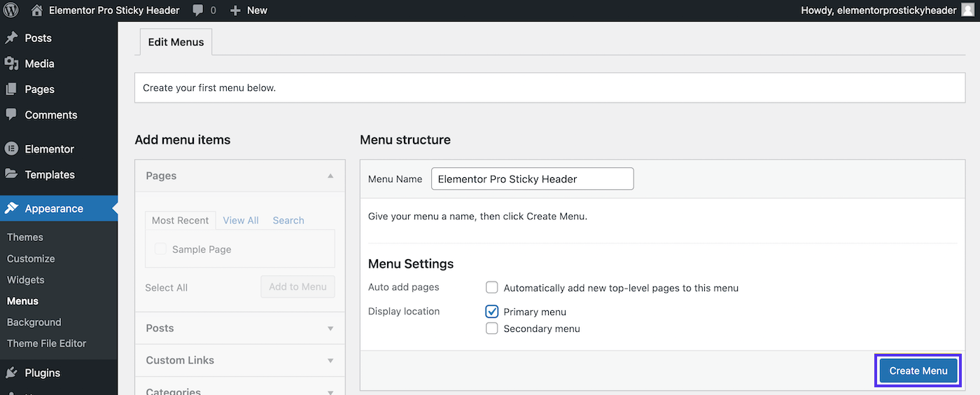980x395 pixels.
Task: Open Posts via the pushpin icon
Action: coord(11,38)
